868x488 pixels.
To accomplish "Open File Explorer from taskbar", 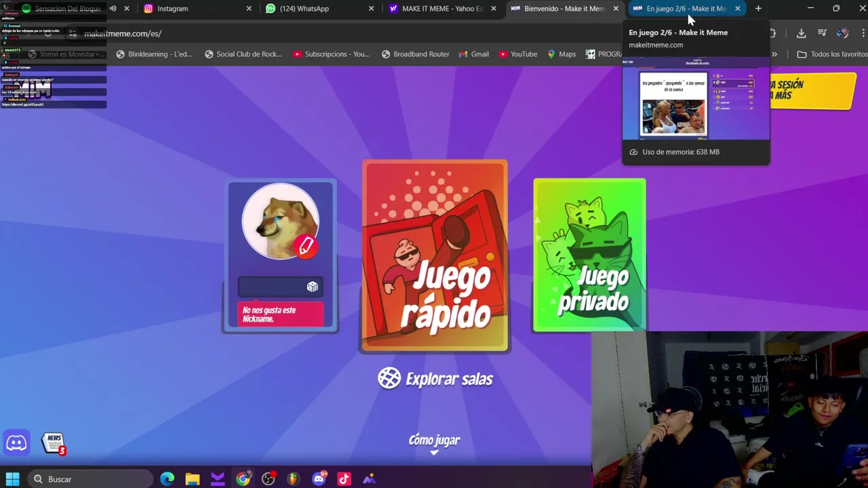I will point(193,479).
